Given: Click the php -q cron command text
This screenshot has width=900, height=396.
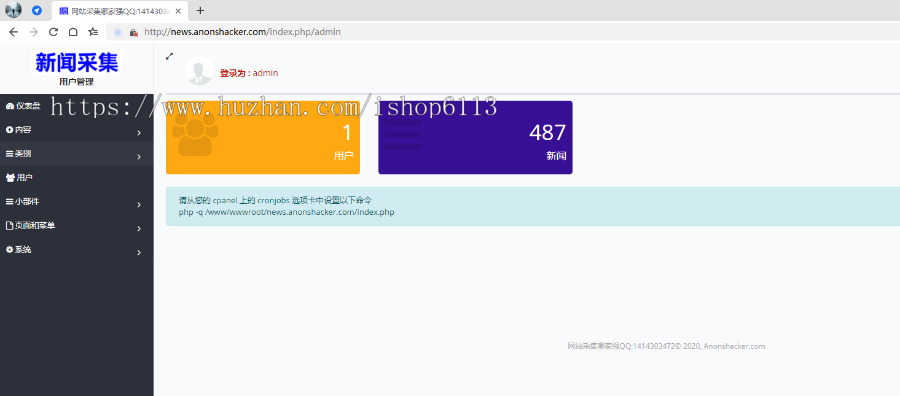Looking at the screenshot, I should pyautogui.click(x=286, y=212).
